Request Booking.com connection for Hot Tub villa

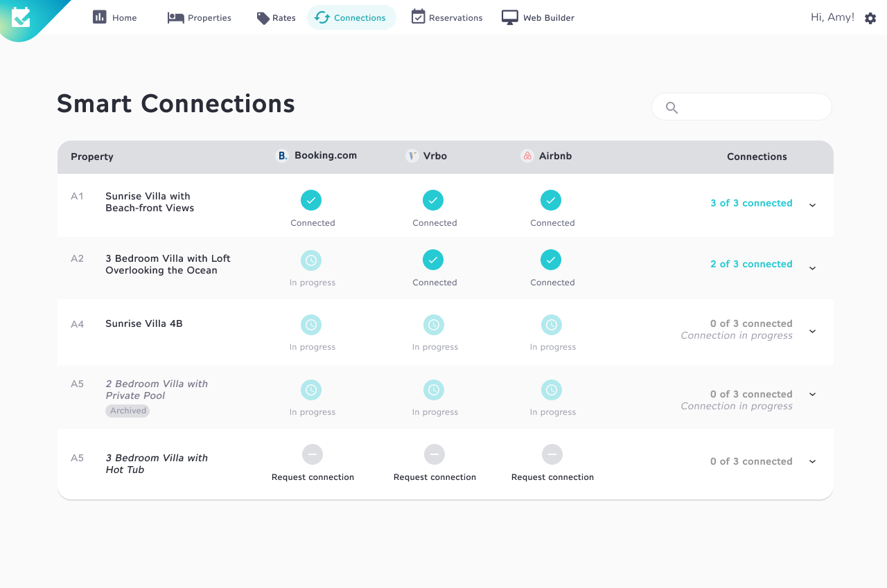(x=313, y=477)
